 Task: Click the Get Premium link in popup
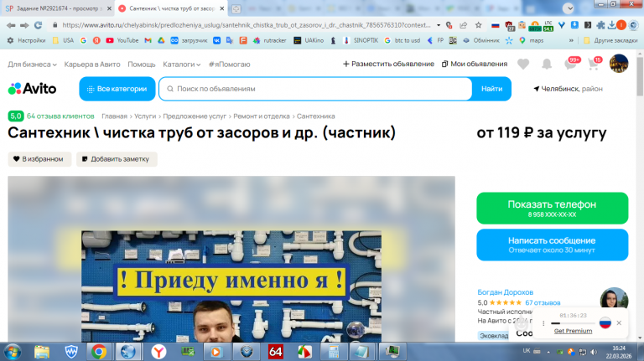click(573, 331)
